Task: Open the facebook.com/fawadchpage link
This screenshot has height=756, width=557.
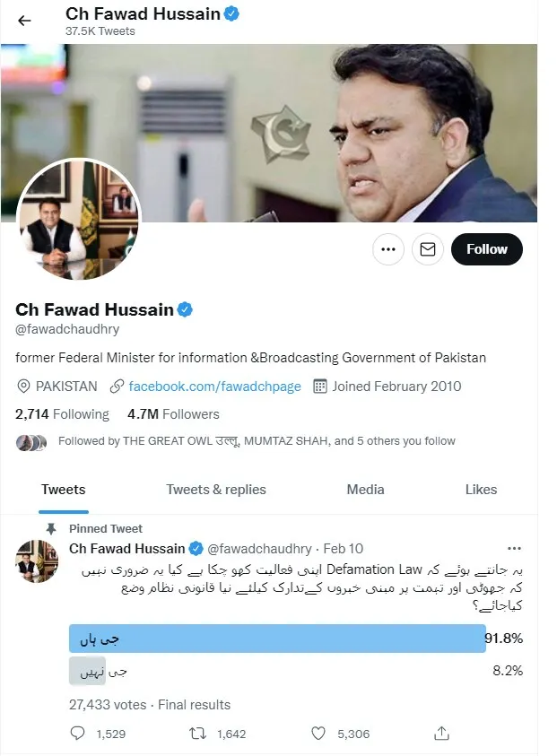Action: [214, 387]
